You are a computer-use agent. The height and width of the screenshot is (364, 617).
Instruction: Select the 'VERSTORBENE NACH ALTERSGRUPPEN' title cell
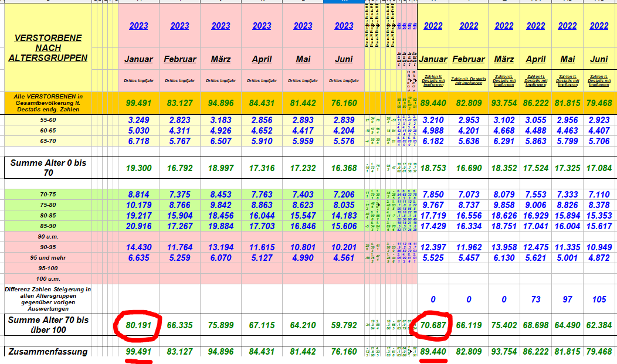[48, 48]
